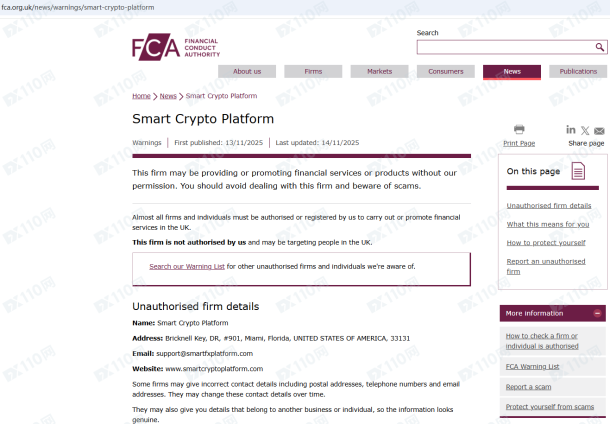
Task: Open the About us menu
Action: click(x=247, y=72)
